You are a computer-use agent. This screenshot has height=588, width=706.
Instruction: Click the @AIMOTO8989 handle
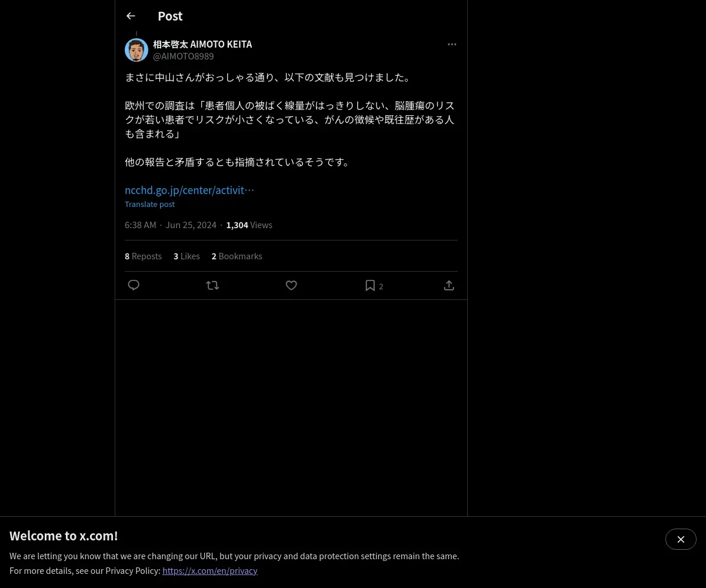[x=184, y=56]
